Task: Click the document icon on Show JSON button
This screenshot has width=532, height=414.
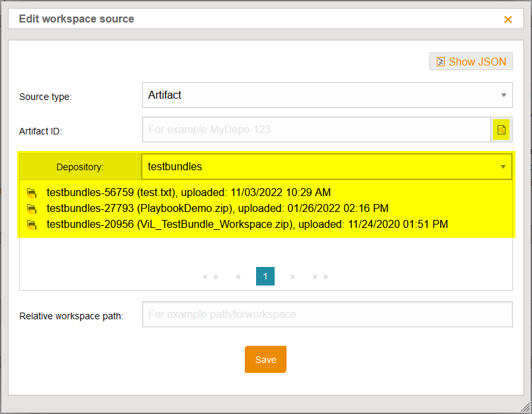Action: click(441, 61)
